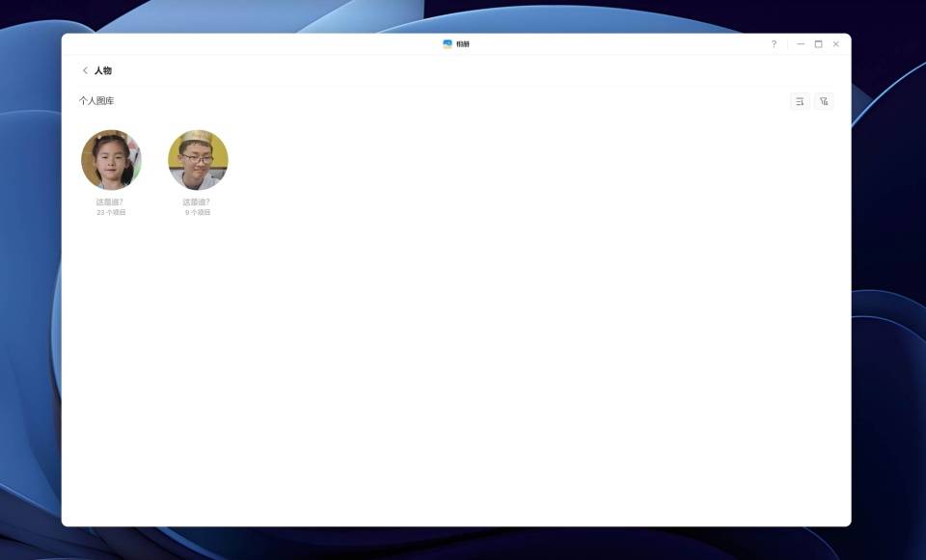Name the second person via 这是谁?
This screenshot has width=926, height=560.
click(x=197, y=202)
